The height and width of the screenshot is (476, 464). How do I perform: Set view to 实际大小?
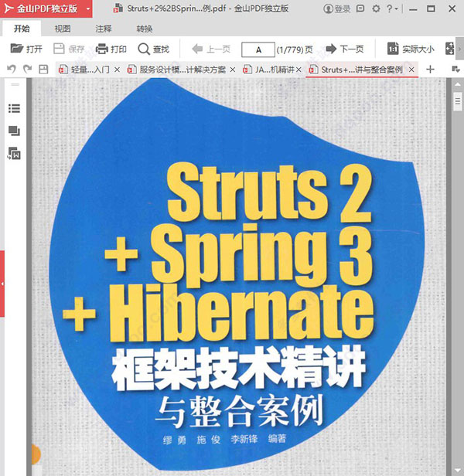411,49
